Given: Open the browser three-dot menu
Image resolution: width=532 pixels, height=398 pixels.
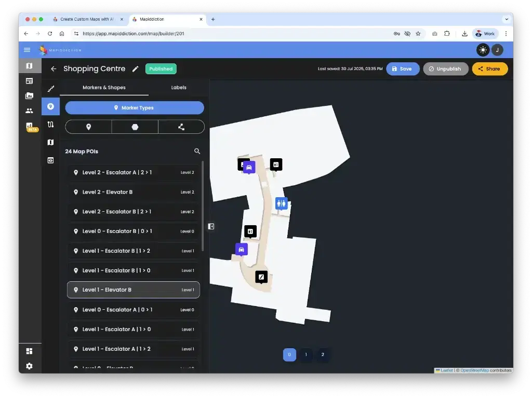Looking at the screenshot, I should click(x=506, y=34).
